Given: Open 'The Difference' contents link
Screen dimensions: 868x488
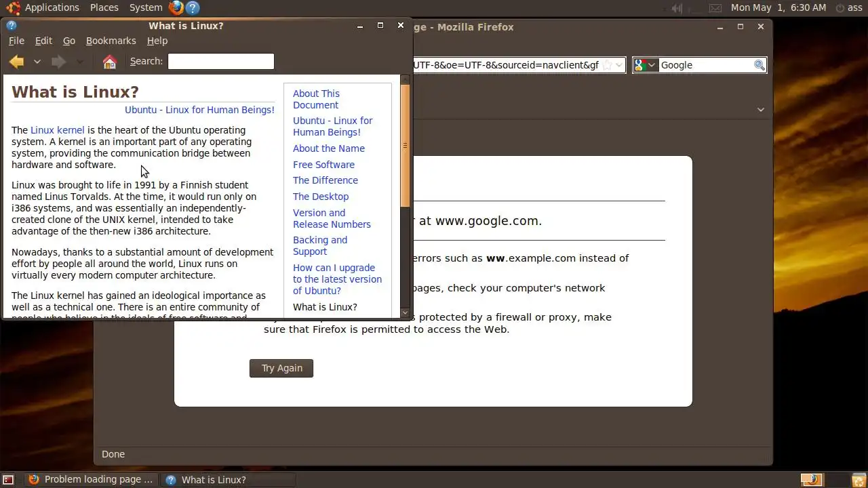Looking at the screenshot, I should (x=325, y=180).
